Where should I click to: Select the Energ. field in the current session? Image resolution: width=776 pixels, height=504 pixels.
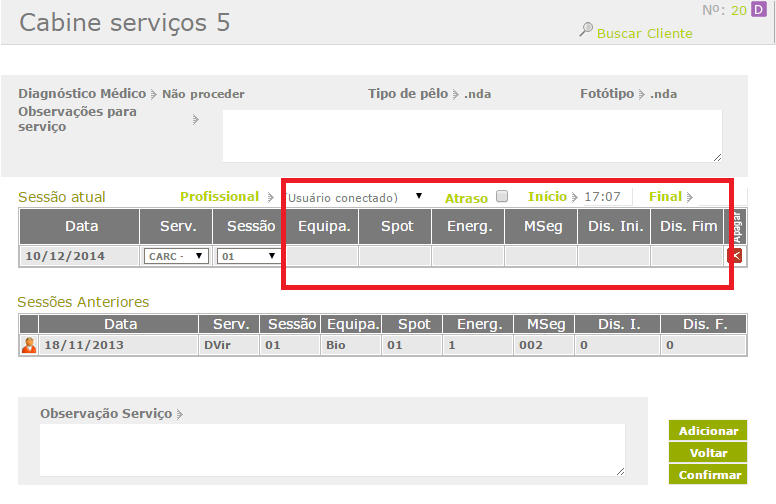(467, 256)
